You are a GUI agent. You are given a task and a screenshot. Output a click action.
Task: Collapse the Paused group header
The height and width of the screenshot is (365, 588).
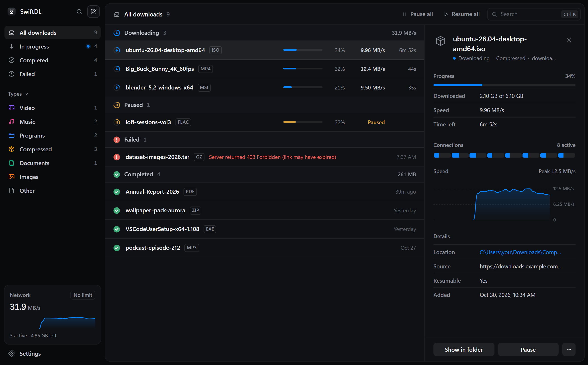pyautogui.click(x=265, y=105)
